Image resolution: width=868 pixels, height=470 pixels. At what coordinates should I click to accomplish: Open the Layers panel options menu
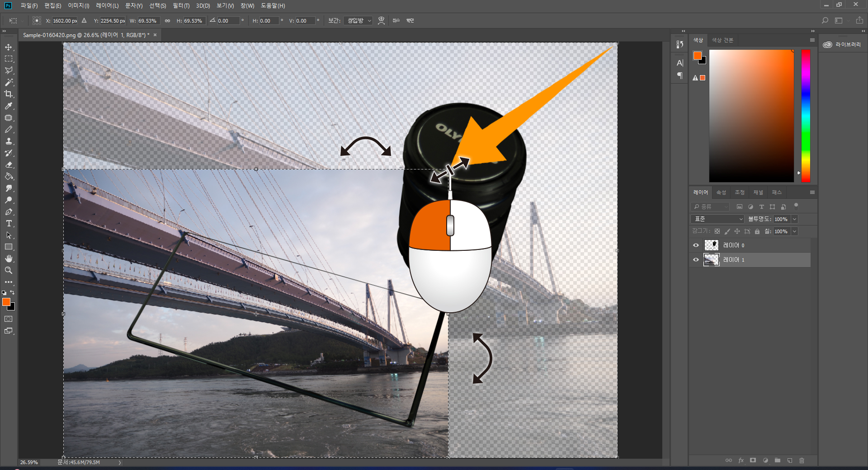click(812, 193)
